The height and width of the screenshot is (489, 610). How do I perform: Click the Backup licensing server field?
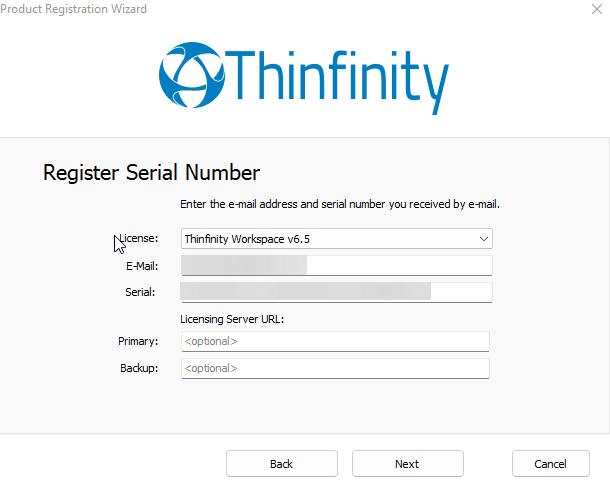pos(335,368)
